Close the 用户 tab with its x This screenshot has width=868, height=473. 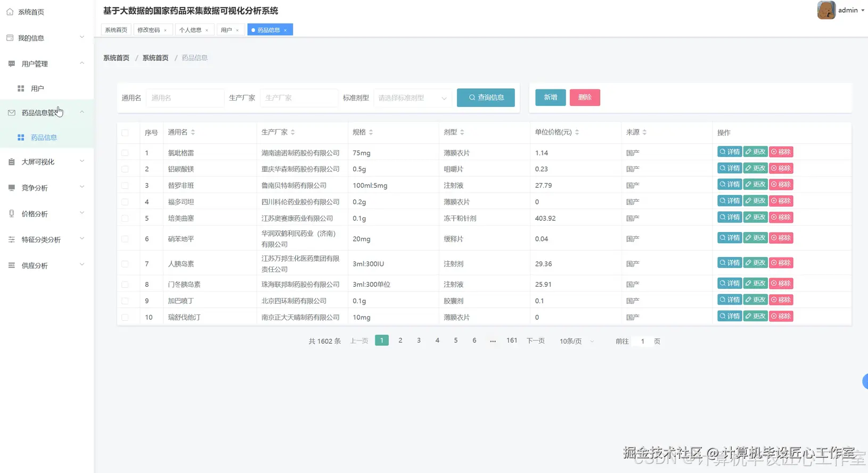pos(237,30)
